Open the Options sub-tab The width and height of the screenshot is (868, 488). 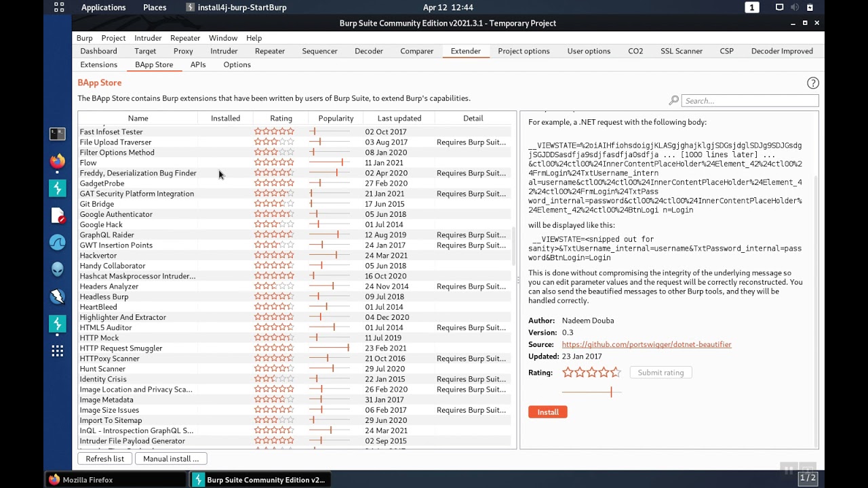tap(237, 64)
